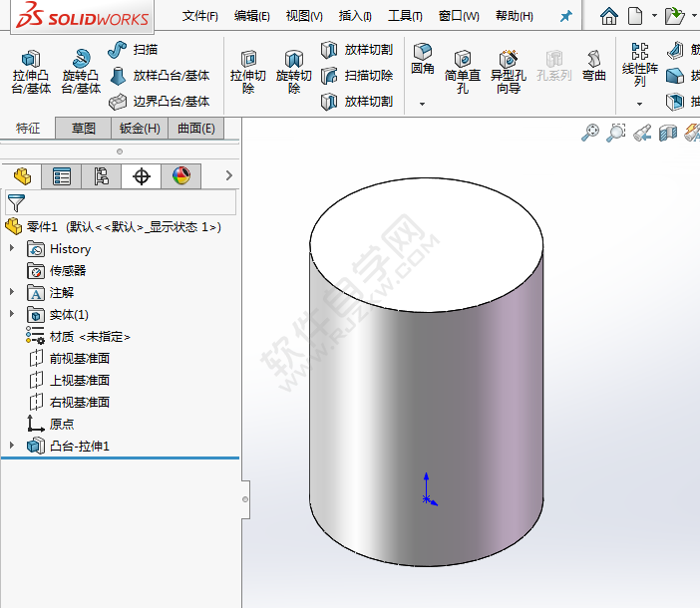Select the 上视基准面 top plane
The image size is (700, 608).
click(69, 380)
